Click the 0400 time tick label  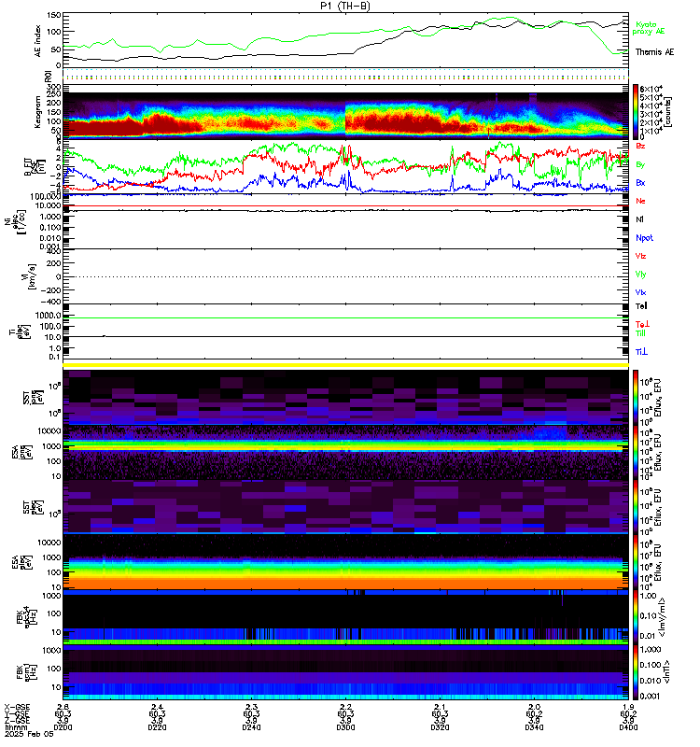(x=628, y=727)
